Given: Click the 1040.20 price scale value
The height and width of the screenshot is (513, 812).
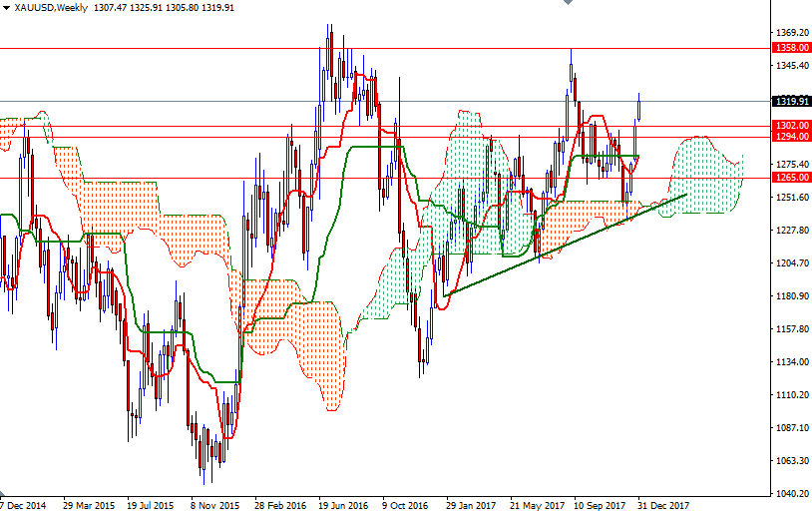Looking at the screenshot, I should (791, 494).
